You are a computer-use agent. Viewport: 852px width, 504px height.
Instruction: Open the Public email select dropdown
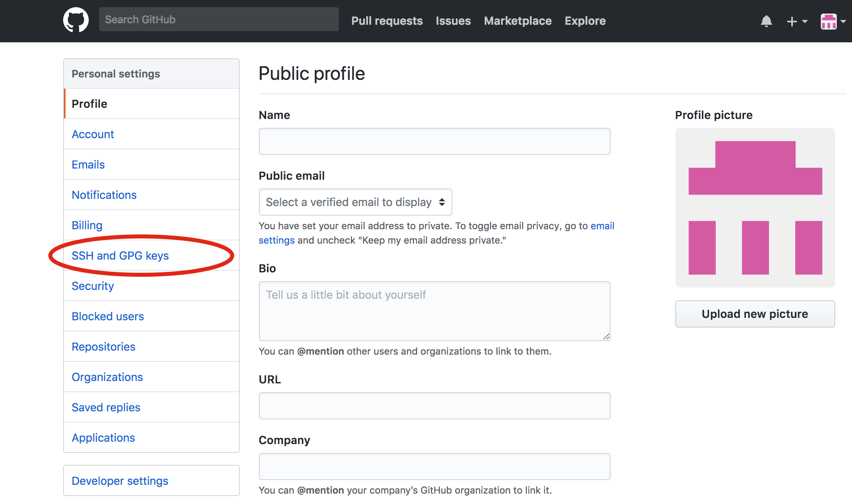[x=355, y=202]
